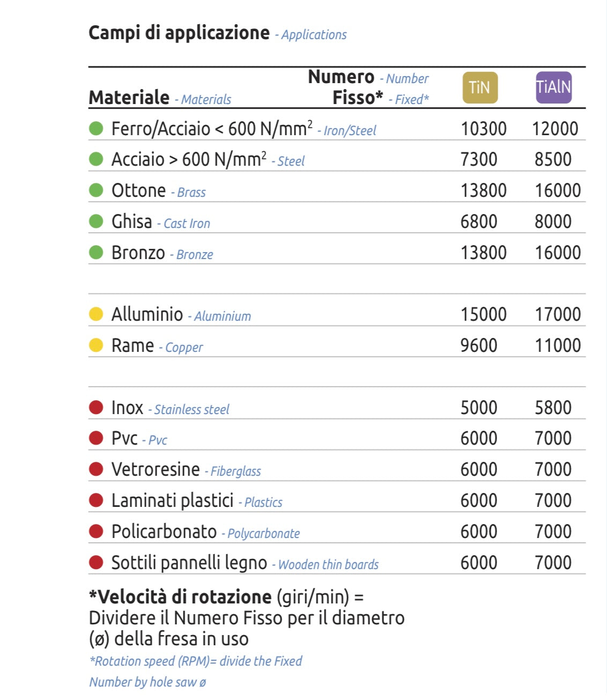Click the yellow dot next to Alluminio
The image size is (607, 700).
(96, 314)
